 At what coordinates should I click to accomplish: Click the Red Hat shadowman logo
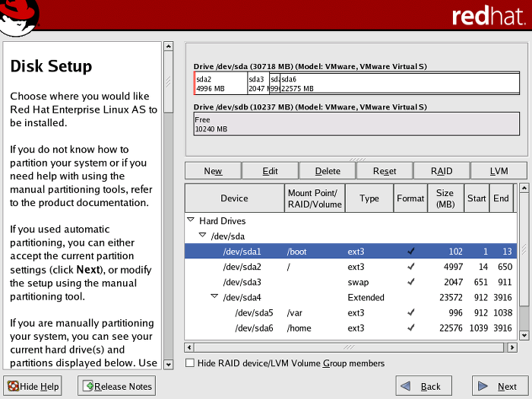pos(19,17)
